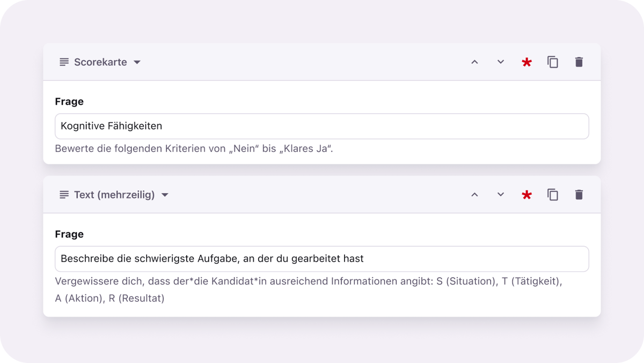Focus the field containing 'Beschreibe die schwierigste Aufgabe'
This screenshot has height=363, width=644.
coord(321,259)
